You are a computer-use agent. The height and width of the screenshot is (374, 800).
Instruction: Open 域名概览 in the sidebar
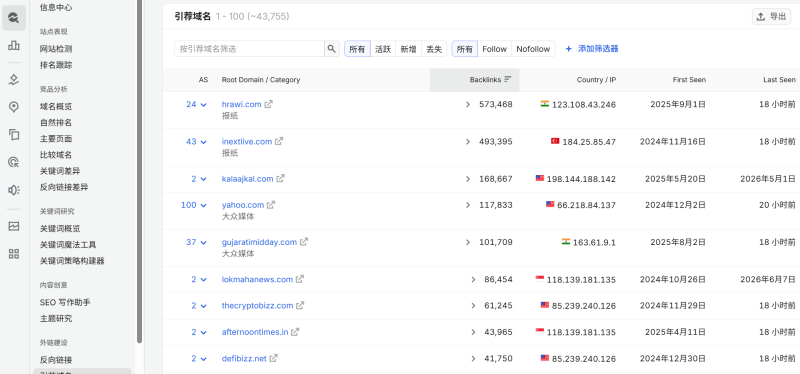[x=56, y=107]
